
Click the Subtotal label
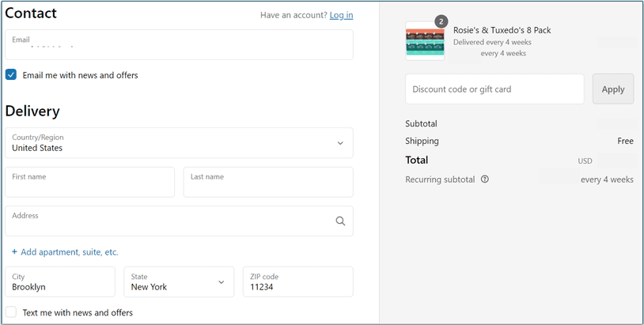pos(422,123)
